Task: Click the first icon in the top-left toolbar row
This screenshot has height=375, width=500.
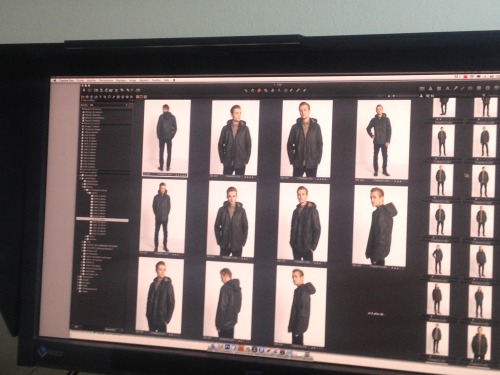Action: coord(84,90)
